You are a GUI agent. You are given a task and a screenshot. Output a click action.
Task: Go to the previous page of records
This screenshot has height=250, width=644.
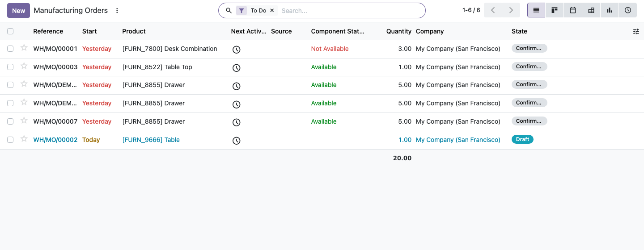(x=493, y=10)
